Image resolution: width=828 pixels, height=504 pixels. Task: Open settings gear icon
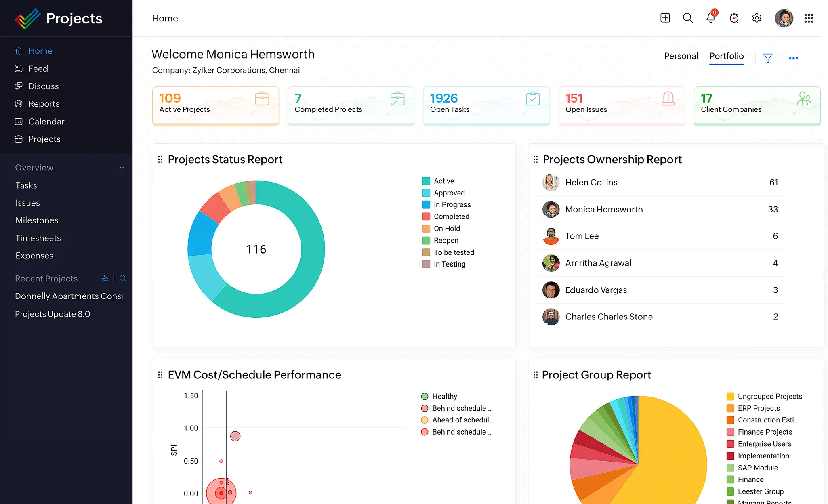point(757,18)
